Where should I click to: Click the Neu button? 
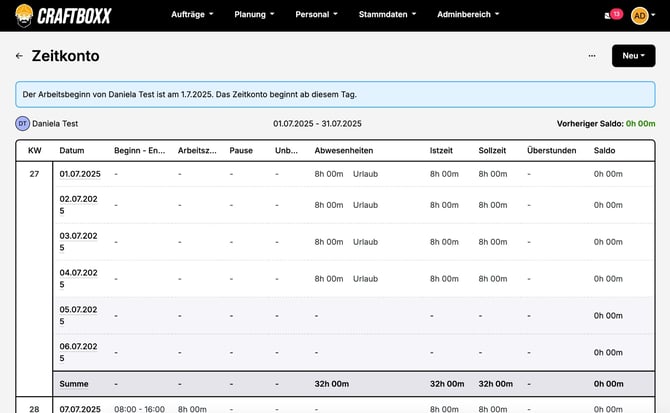(x=633, y=56)
